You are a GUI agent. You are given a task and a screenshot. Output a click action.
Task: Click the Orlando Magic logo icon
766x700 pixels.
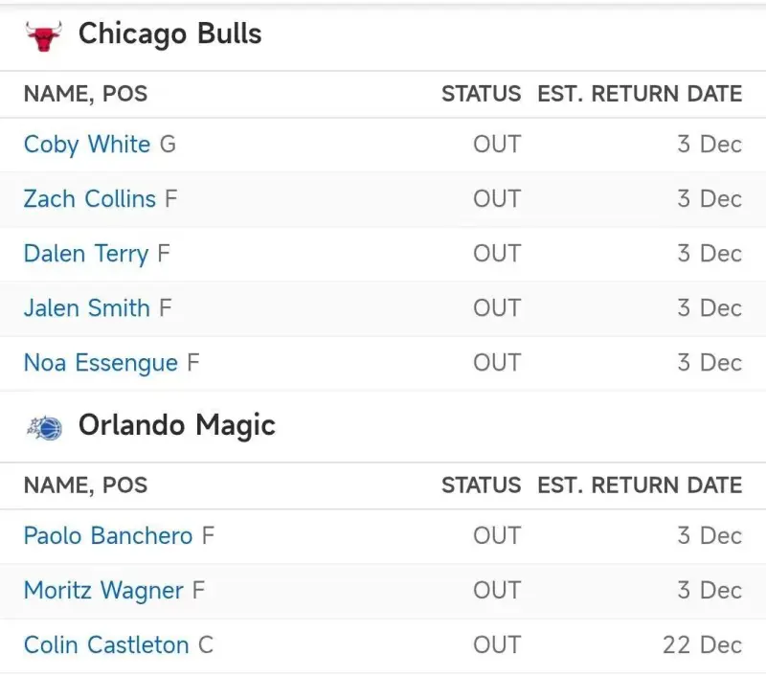pyautogui.click(x=44, y=427)
